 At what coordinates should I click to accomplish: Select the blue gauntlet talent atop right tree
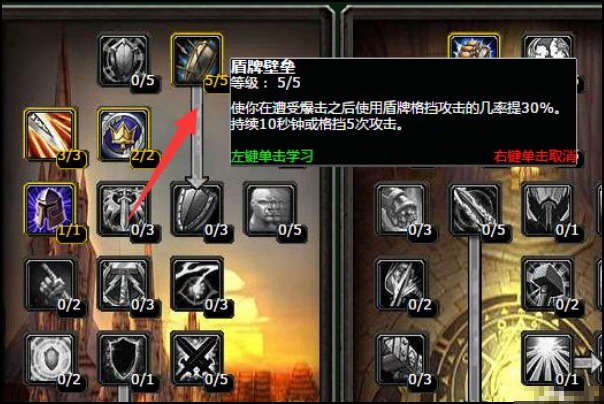(x=474, y=46)
